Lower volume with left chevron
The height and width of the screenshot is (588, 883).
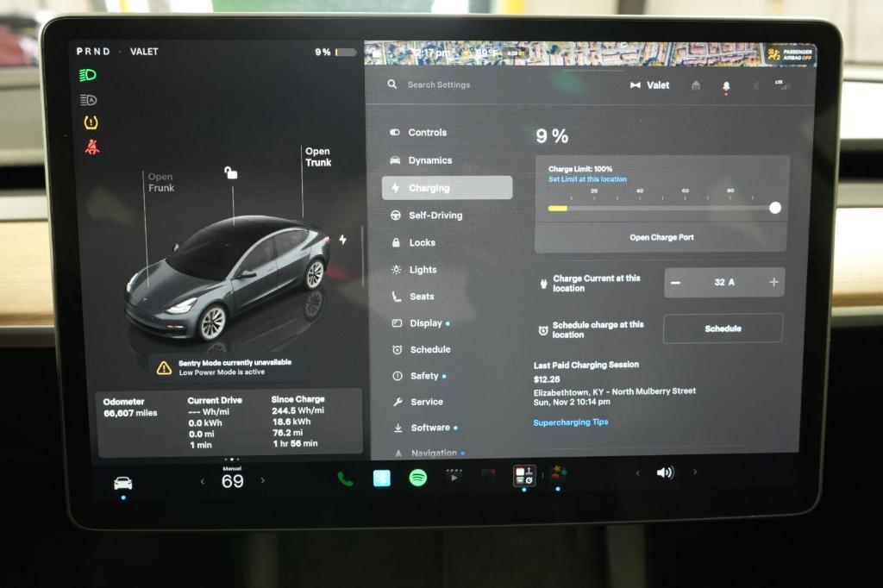click(637, 472)
